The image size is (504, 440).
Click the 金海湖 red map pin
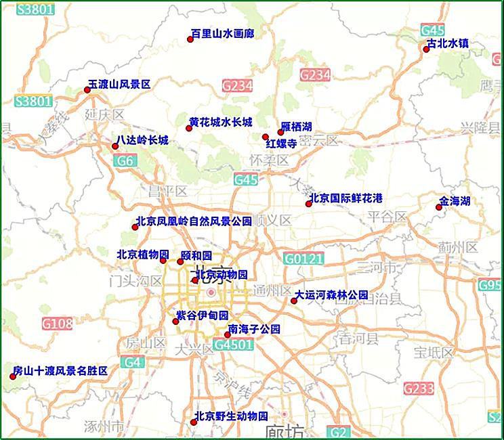(x=438, y=207)
